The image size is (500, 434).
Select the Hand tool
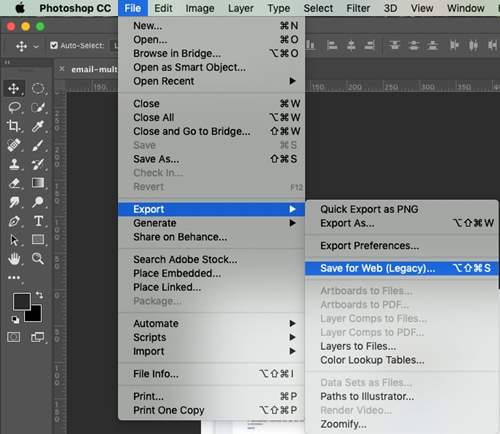click(x=14, y=259)
